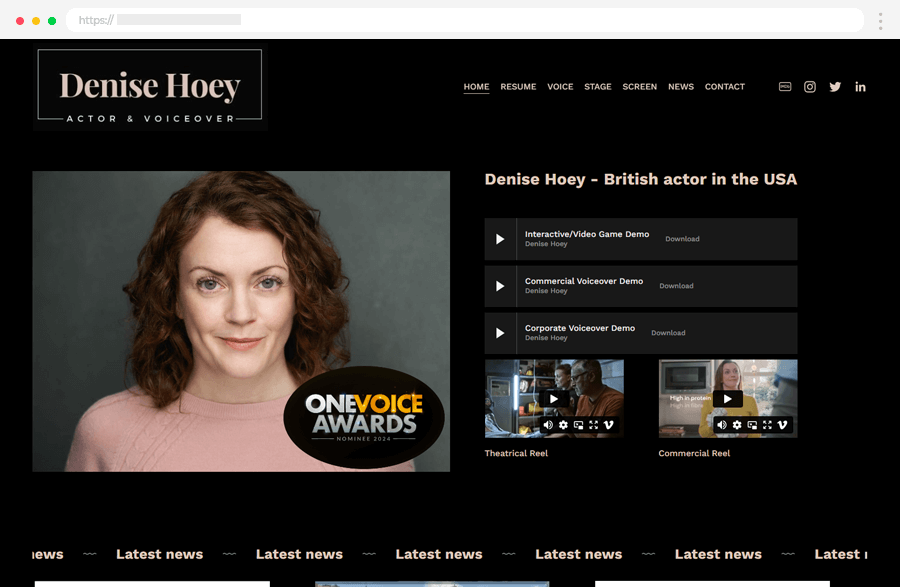The width and height of the screenshot is (900, 587).
Task: Mute the Theatrical Reel video volume
Action: click(x=548, y=425)
